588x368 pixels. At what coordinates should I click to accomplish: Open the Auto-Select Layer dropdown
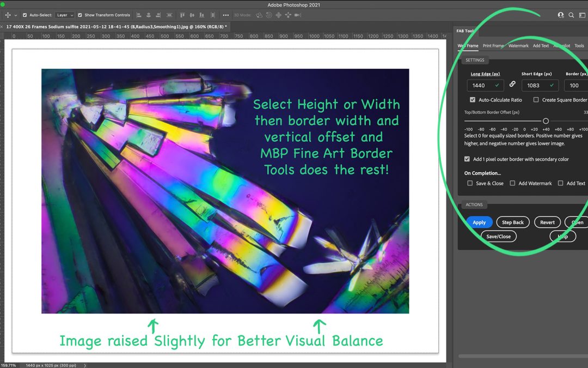[x=65, y=15]
